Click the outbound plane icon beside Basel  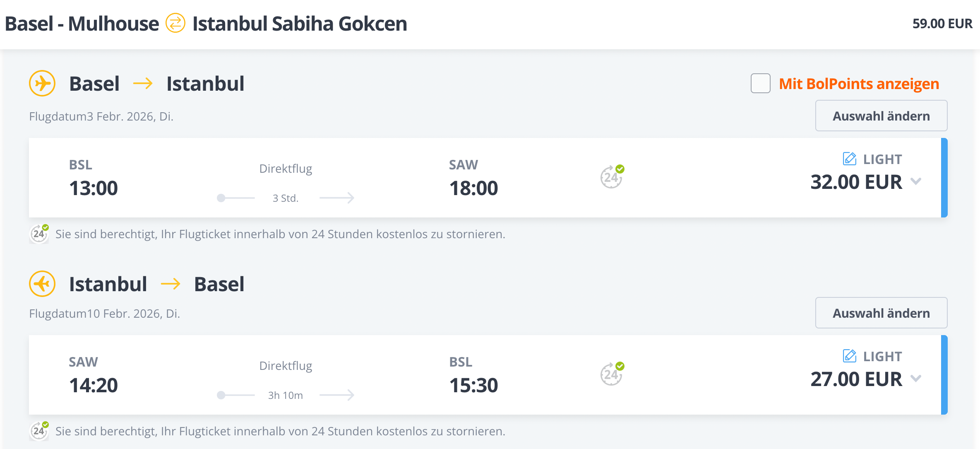click(x=42, y=84)
